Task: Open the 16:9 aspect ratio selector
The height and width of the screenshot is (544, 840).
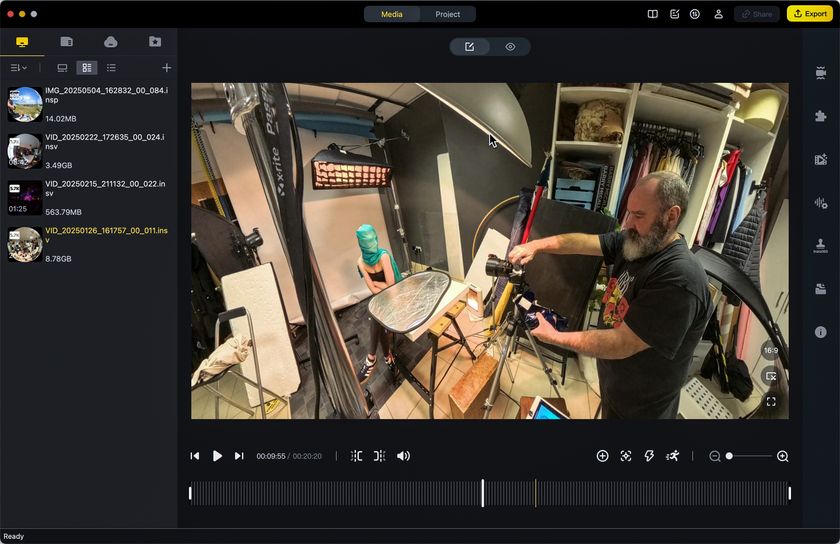Action: (771, 351)
